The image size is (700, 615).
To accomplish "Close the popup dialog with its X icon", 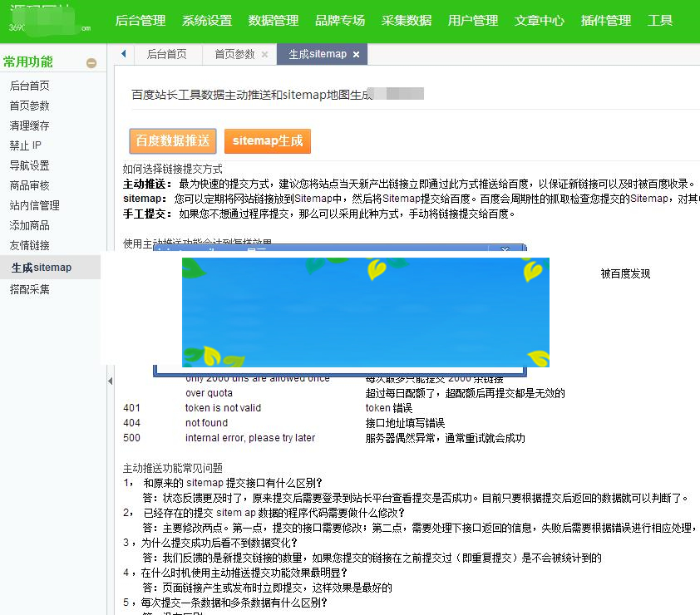I will click(505, 248).
